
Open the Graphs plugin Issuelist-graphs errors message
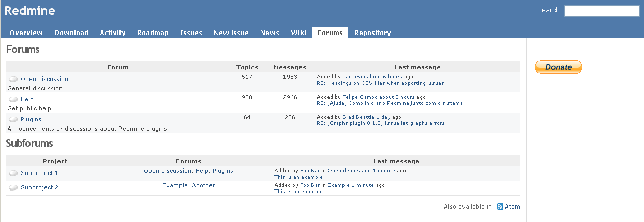click(x=381, y=123)
